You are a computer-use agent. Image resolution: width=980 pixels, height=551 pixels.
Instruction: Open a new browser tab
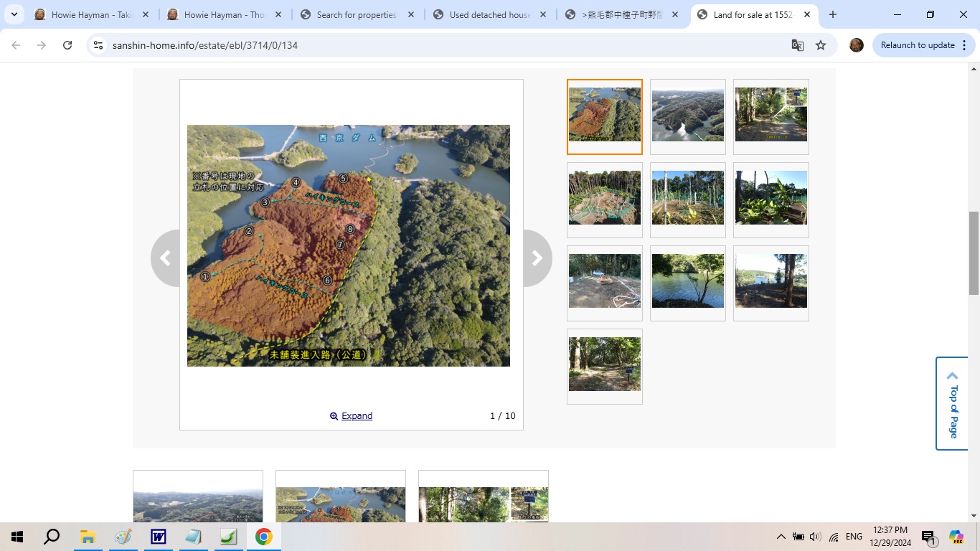pyautogui.click(x=833, y=14)
